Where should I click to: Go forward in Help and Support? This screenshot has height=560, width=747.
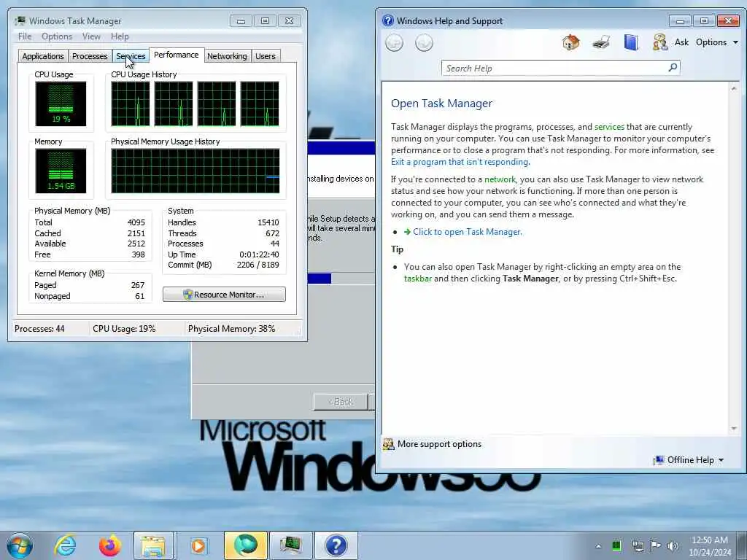tap(424, 43)
